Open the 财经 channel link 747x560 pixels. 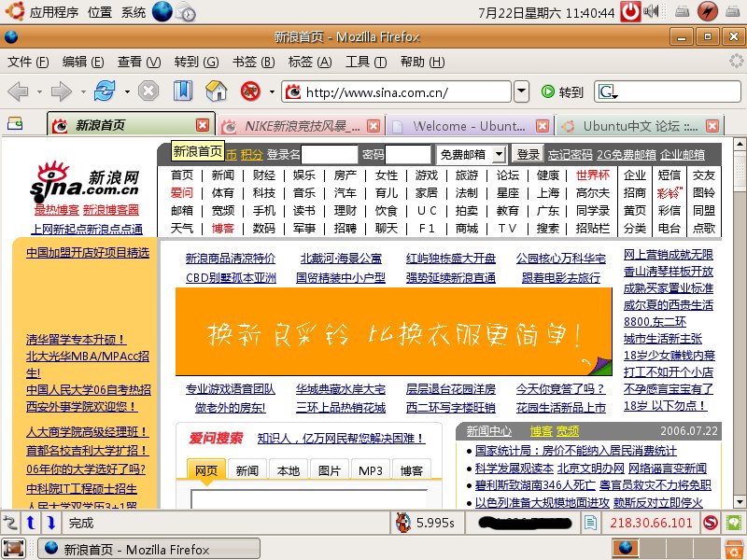264,175
